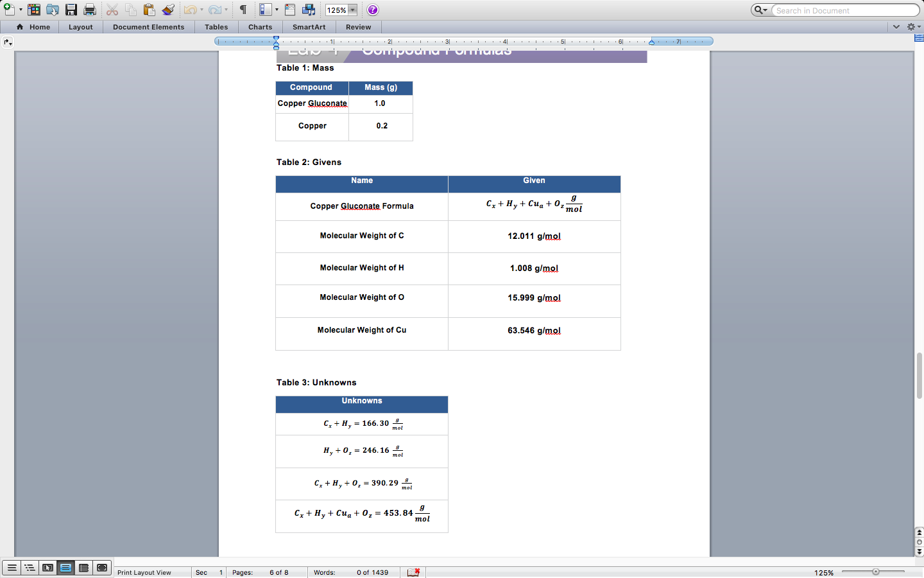Open the zoom percentage dropdown
The width and height of the screenshot is (924, 578).
pos(352,10)
